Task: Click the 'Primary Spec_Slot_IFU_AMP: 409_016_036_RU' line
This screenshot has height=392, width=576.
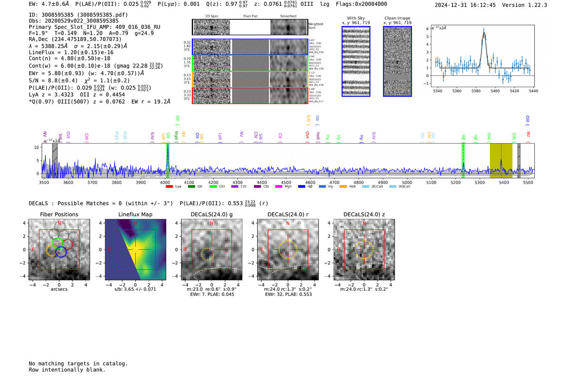Action: coord(95,27)
